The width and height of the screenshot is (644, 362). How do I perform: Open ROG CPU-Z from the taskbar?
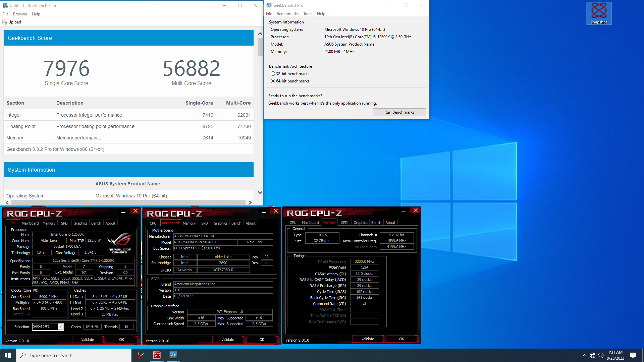coord(157,355)
